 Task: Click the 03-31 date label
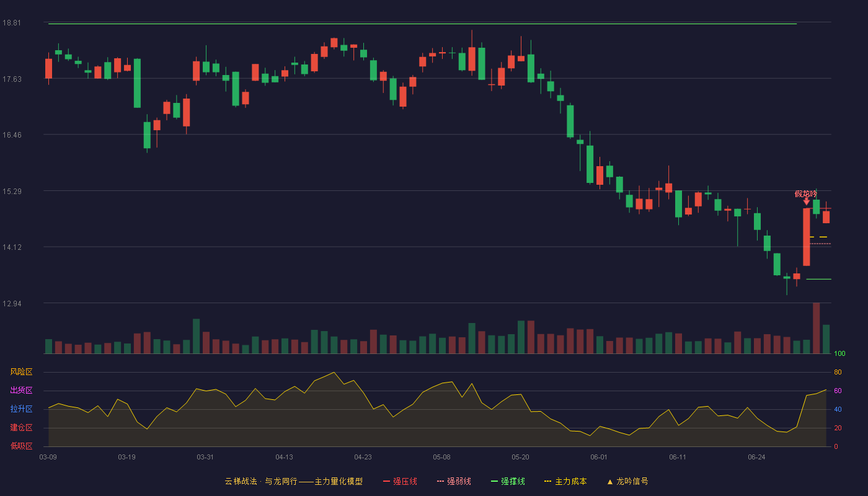click(x=205, y=457)
